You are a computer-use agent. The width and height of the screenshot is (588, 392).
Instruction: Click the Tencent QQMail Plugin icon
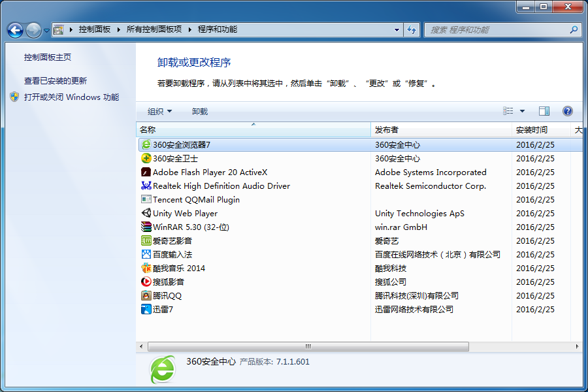pyautogui.click(x=146, y=199)
